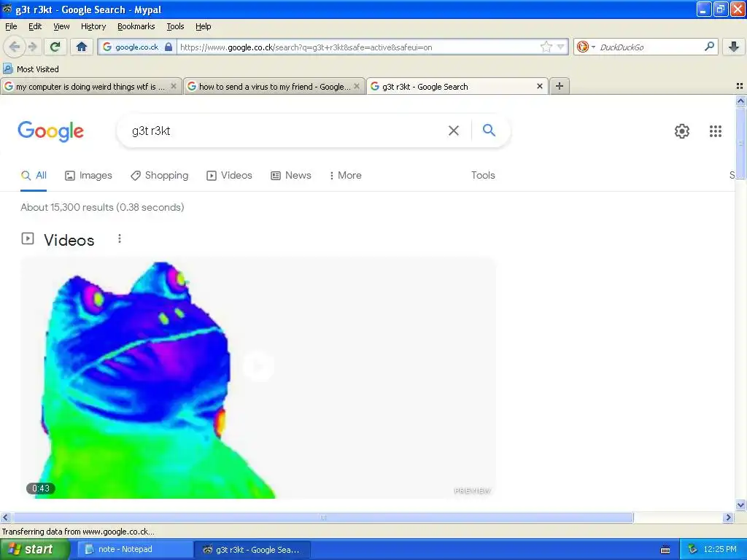Open Google search Tools filter

tap(483, 175)
